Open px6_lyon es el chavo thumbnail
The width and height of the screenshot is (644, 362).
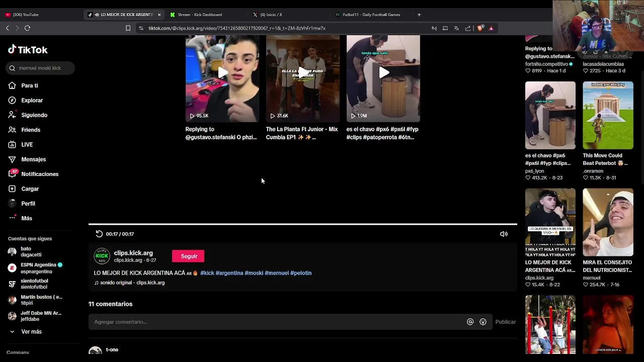(550, 115)
